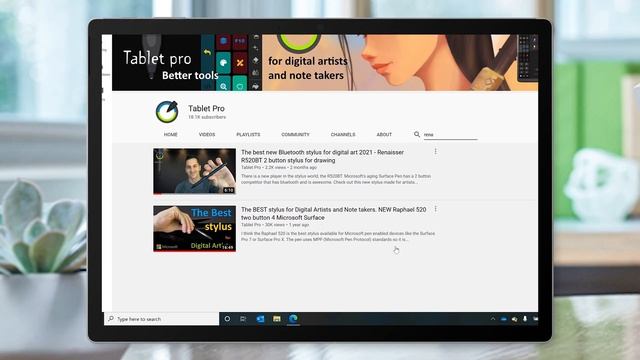Click the Tablet Pro channel banner image

tap(325, 62)
